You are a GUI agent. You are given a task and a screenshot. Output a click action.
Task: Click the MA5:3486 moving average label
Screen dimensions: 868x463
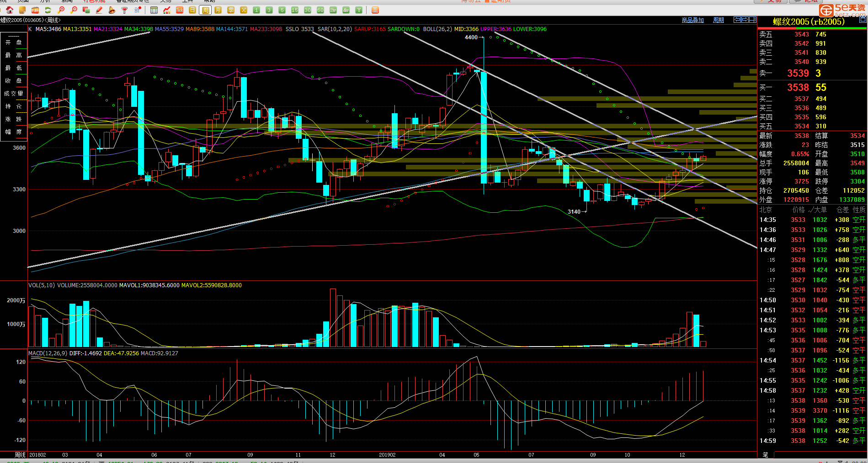click(x=48, y=29)
